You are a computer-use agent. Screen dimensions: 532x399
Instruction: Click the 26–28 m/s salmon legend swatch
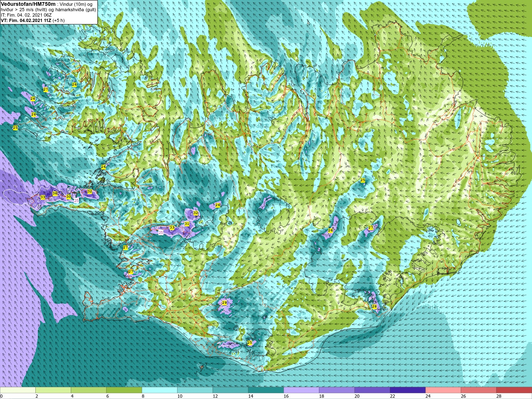click(478, 390)
